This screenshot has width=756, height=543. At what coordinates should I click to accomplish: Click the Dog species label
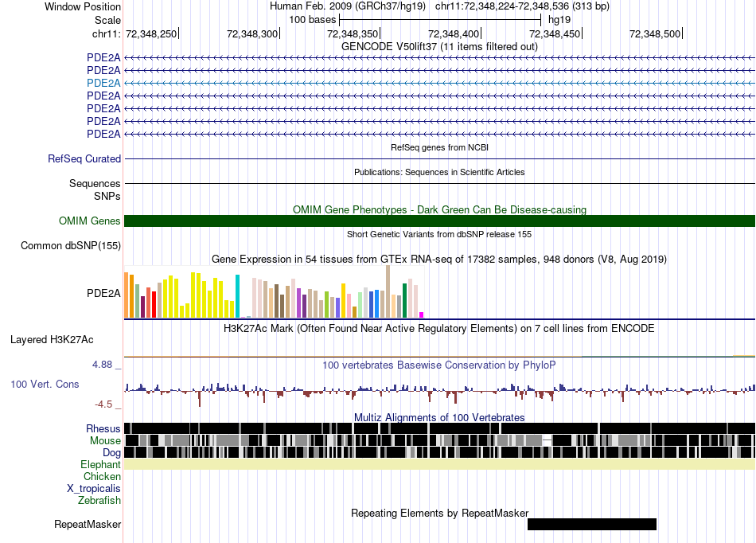point(111,453)
